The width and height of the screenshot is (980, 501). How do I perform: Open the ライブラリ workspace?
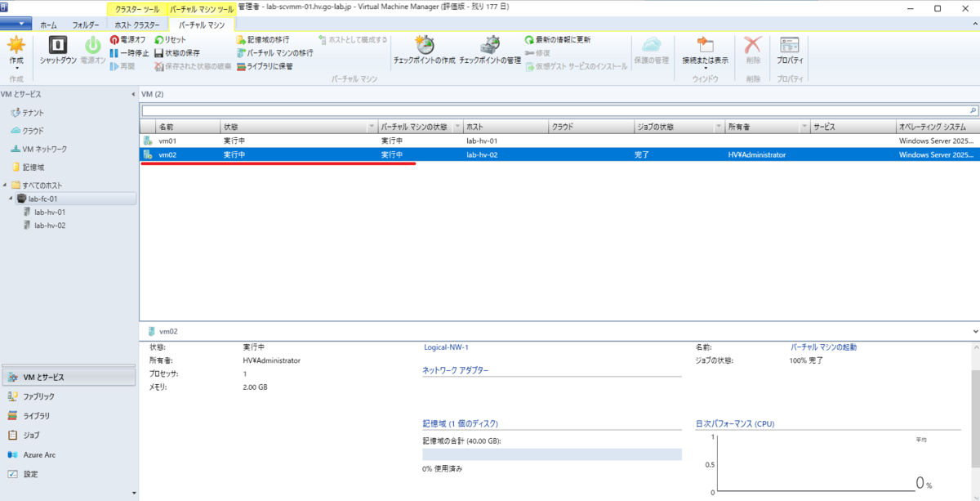68,416
